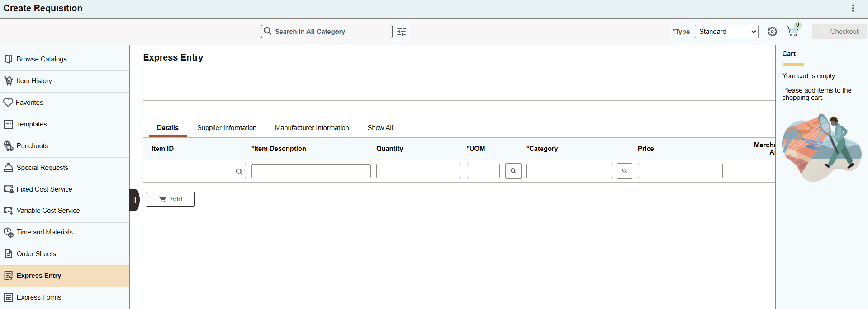
Task: Open Variable Cost Service
Action: (65, 211)
